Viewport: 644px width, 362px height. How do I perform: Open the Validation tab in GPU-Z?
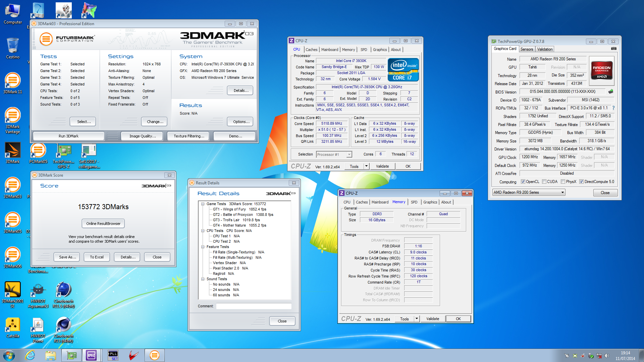545,49
